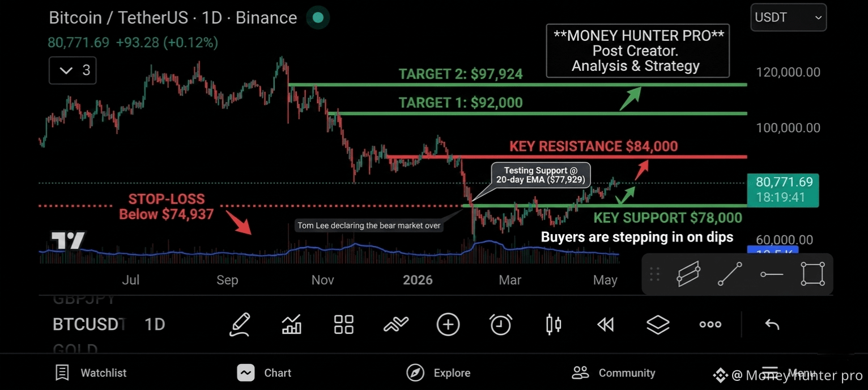868x390 pixels.
Task: Select the TARGET 1: $92,000 label
Action: click(x=461, y=103)
